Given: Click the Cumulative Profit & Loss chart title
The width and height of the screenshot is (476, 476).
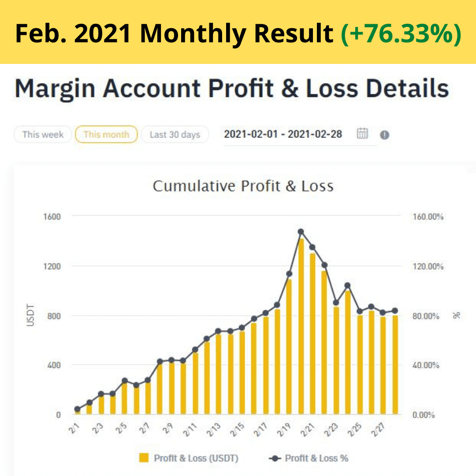Looking at the screenshot, I should pyautogui.click(x=243, y=186).
